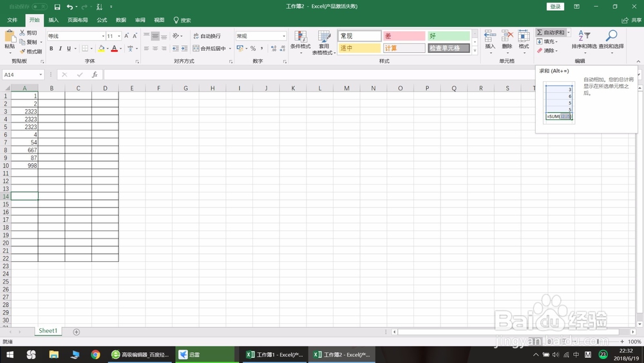Image resolution: width=644 pixels, height=363 pixels.
Task: Expand the cell styles gallery
Action: coord(475,51)
